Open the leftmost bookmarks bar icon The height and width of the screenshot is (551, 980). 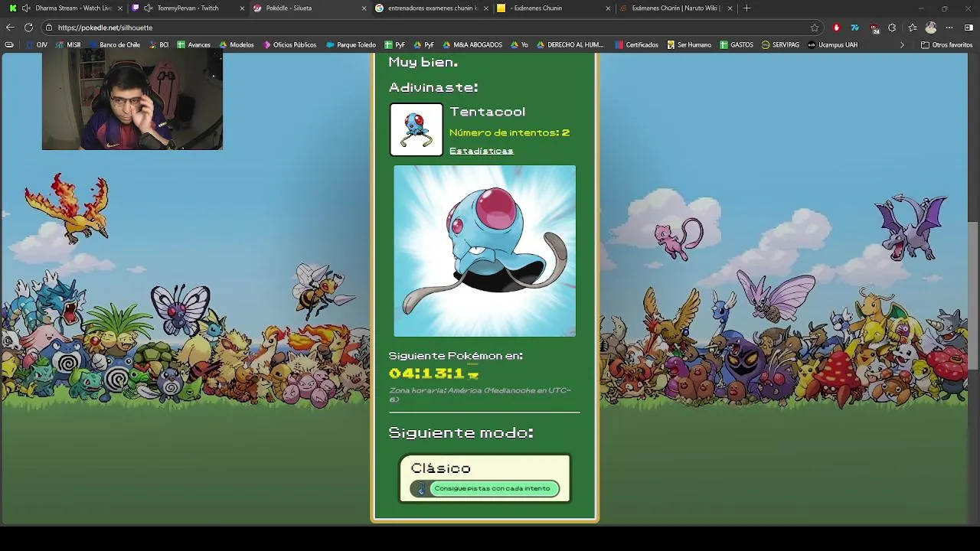click(x=9, y=45)
